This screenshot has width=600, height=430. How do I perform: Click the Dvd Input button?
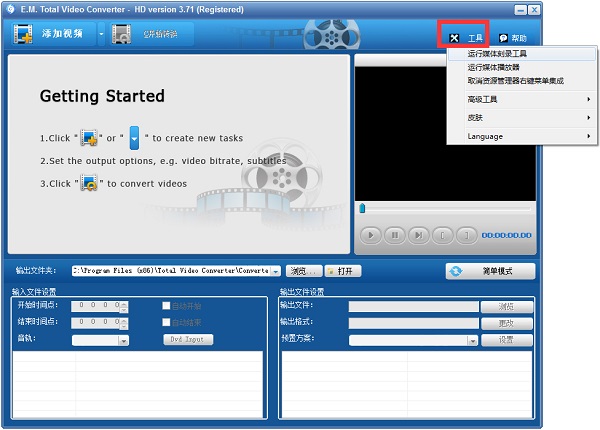[188, 340]
